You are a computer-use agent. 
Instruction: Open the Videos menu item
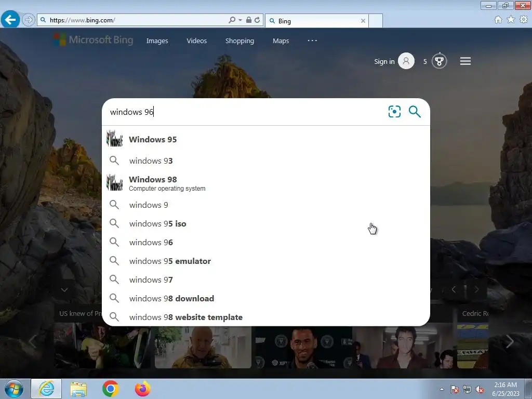tap(196, 41)
